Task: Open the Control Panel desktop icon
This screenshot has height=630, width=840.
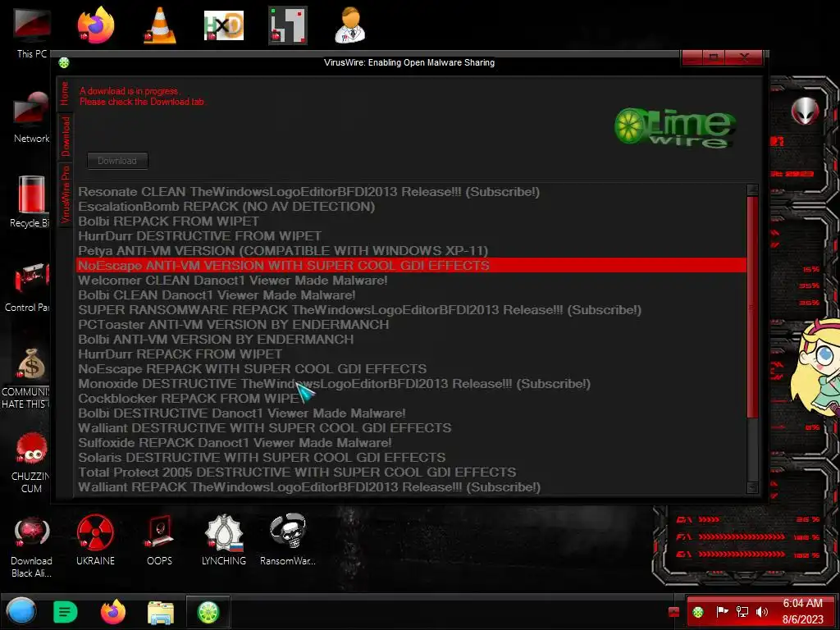Action: click(28, 286)
